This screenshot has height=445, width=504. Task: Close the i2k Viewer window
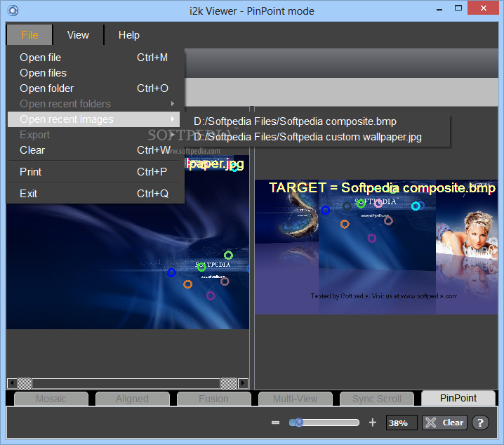coord(484,8)
